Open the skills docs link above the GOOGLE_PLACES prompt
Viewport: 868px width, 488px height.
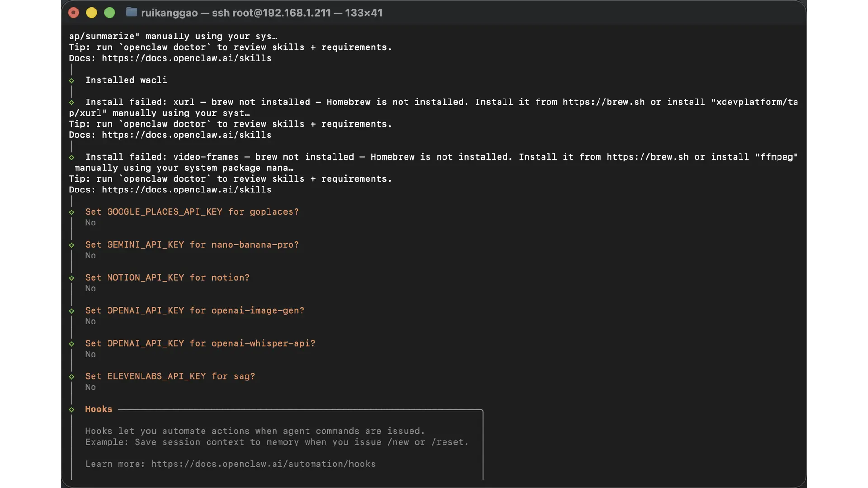(x=186, y=190)
